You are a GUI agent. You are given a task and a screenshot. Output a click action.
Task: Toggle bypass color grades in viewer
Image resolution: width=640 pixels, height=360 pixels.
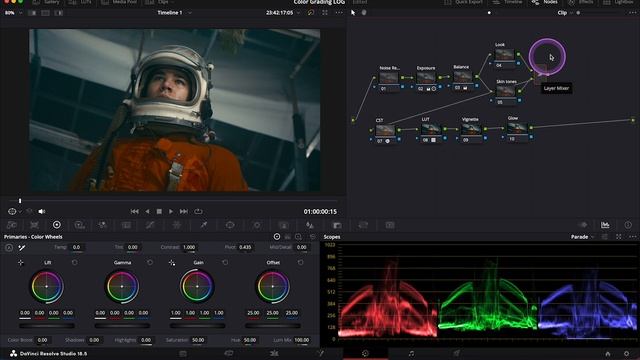point(311,13)
